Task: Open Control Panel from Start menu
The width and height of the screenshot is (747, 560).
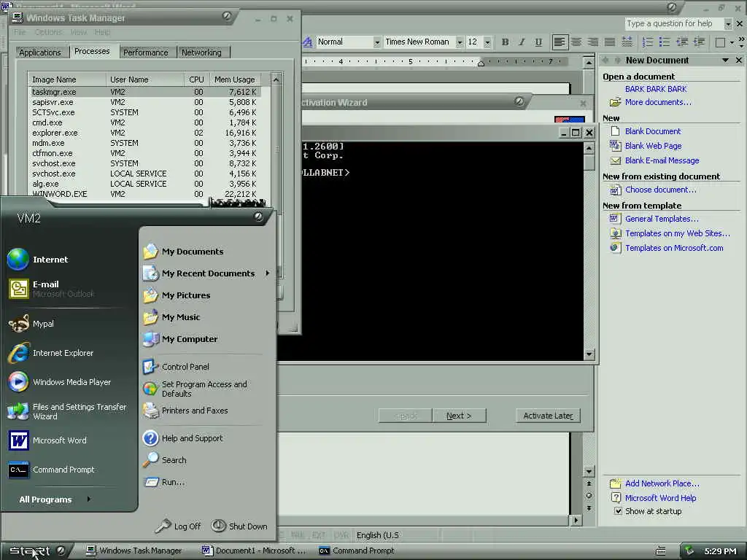Action: (177, 367)
